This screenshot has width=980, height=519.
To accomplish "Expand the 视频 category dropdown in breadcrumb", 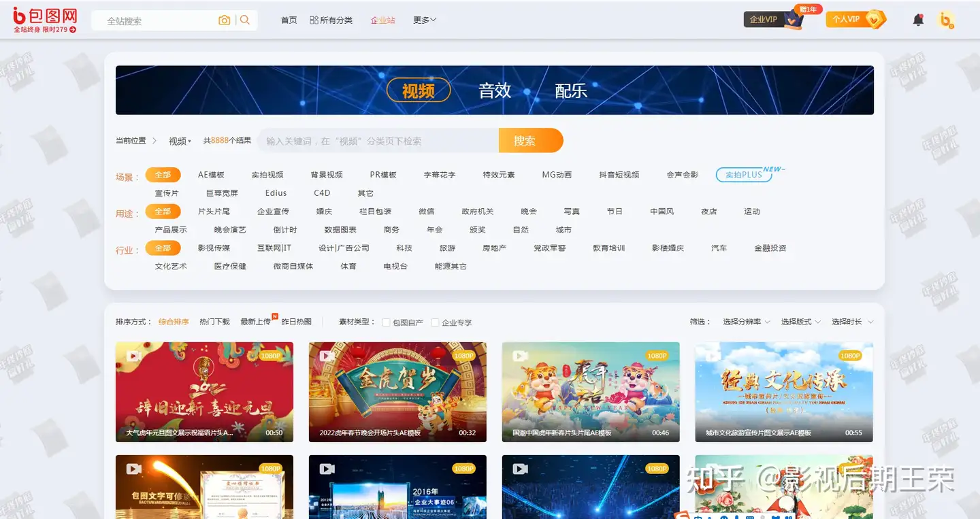I will point(180,141).
